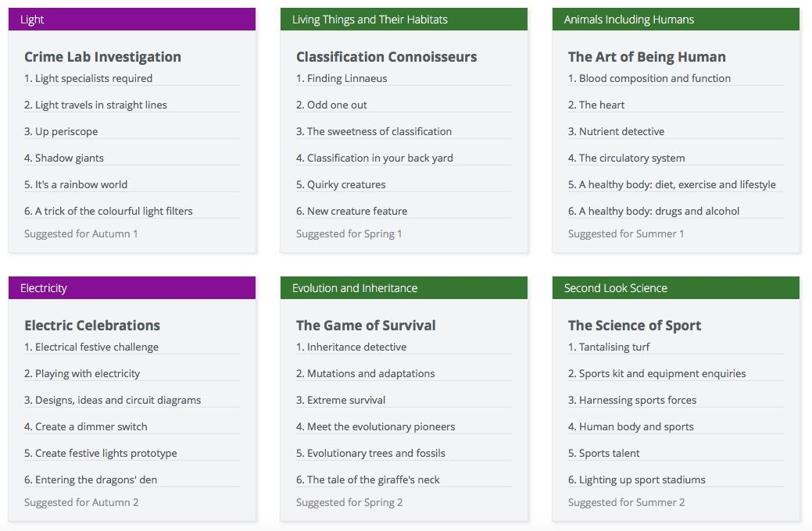Viewport: 812px width, 531px height.
Task: Open The heart lesson
Action: click(x=596, y=105)
